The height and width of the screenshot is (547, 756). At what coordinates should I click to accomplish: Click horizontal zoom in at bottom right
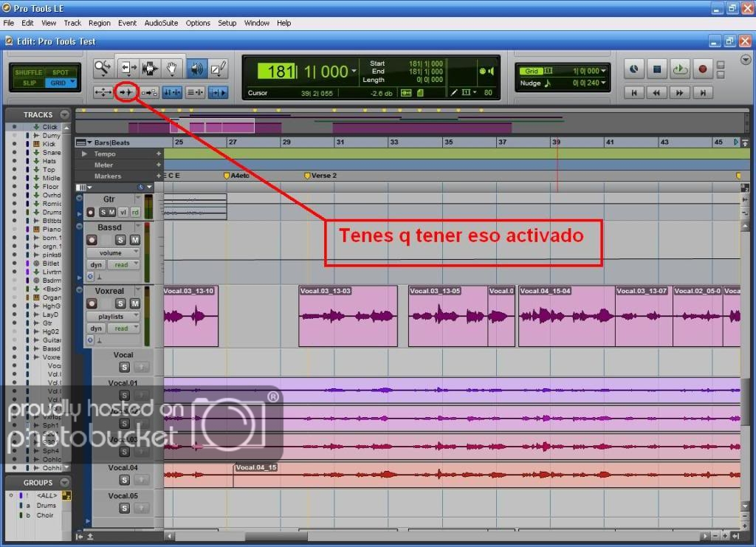point(725,536)
